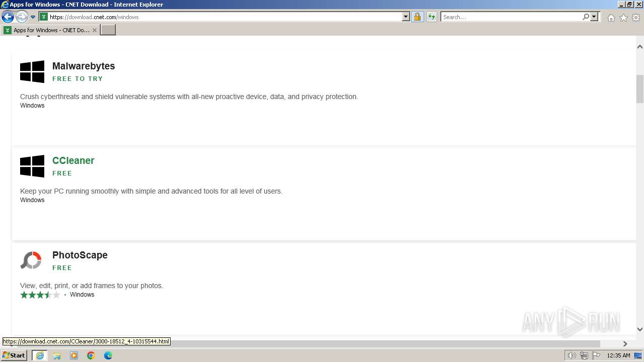
Task: Close the Apps for Windows tab
Action: (94, 30)
